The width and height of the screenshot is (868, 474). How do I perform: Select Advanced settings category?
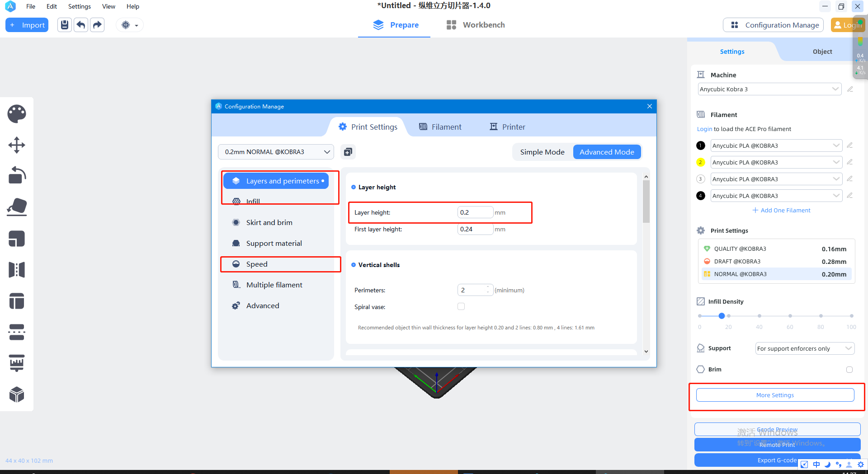click(x=263, y=305)
